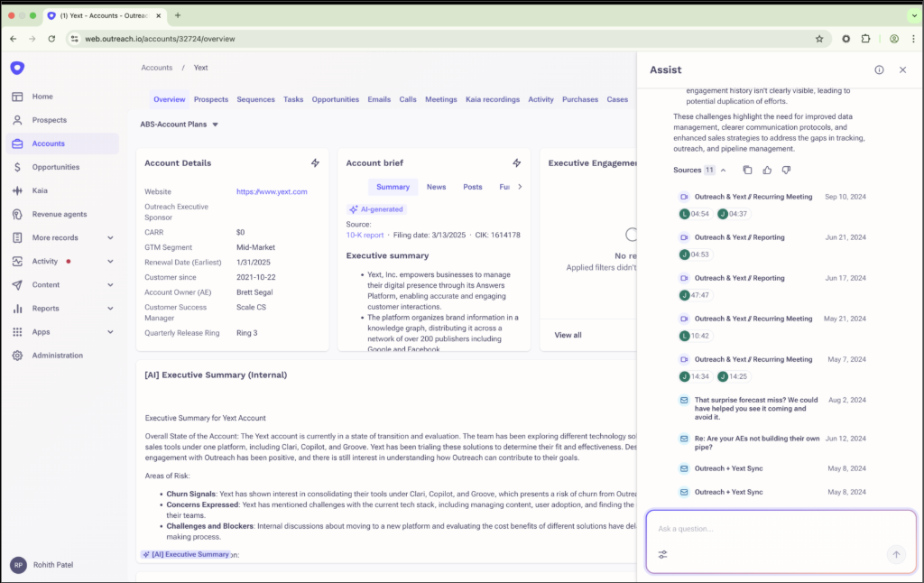Reload the browser page
Viewport: 924px width, 583px height.
coord(51,39)
